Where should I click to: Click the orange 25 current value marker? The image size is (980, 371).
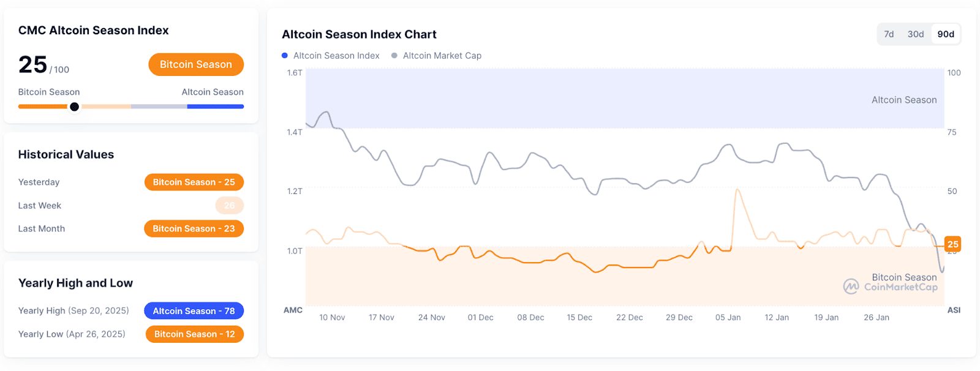coord(952,244)
